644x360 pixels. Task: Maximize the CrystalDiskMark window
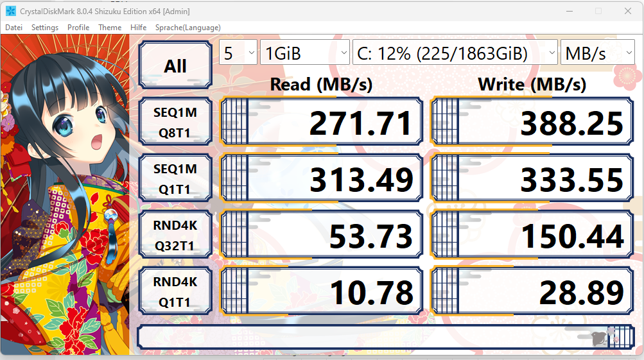pos(598,11)
